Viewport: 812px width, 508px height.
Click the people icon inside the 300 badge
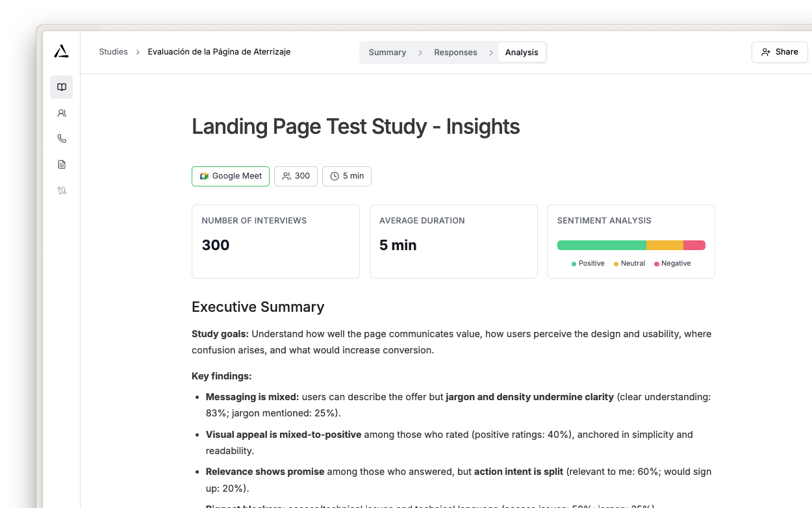click(286, 176)
